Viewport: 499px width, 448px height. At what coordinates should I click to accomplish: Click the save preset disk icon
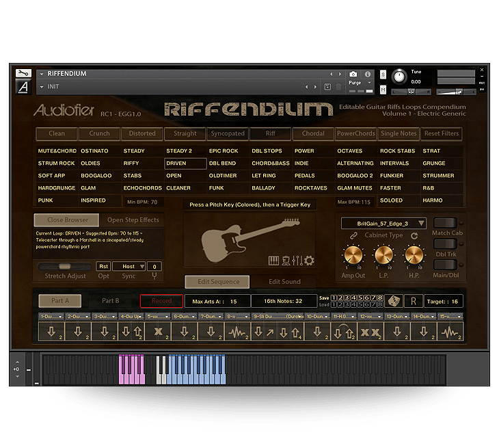point(327,87)
